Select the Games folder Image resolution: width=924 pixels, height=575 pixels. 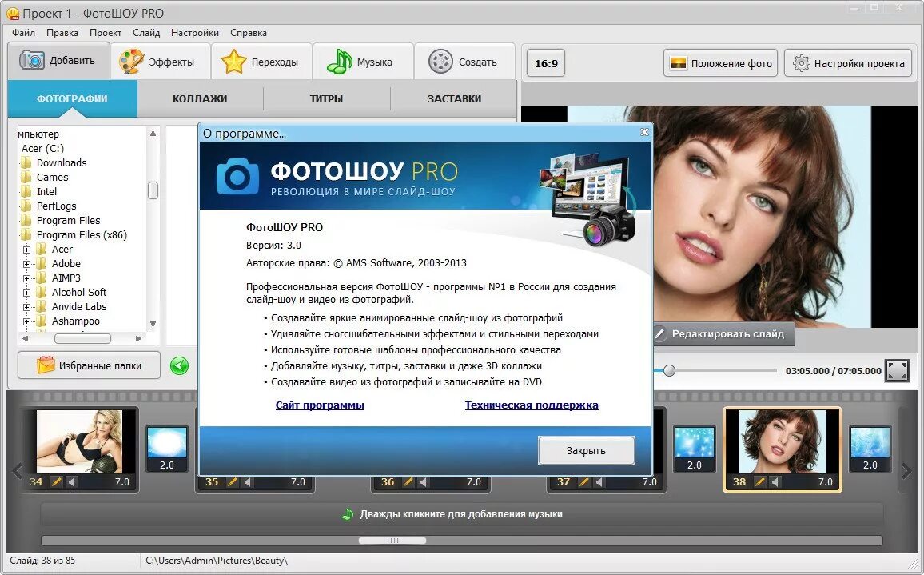click(x=52, y=177)
